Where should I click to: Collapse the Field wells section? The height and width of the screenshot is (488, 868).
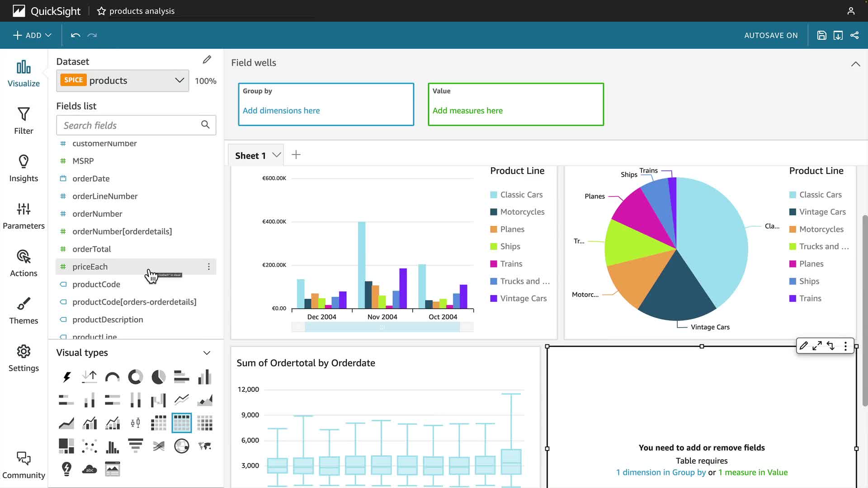tap(855, 64)
